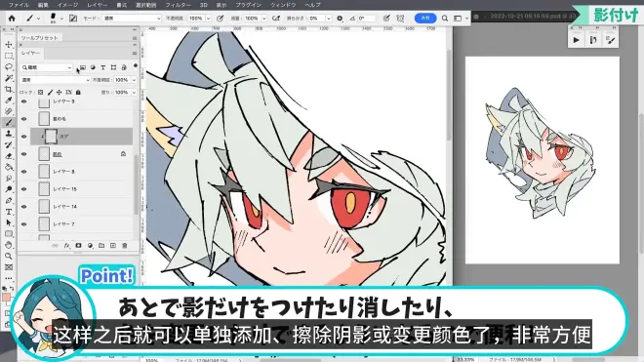Hide layer レイヤー 7
This screenshot has height=362, width=644.
click(x=23, y=224)
